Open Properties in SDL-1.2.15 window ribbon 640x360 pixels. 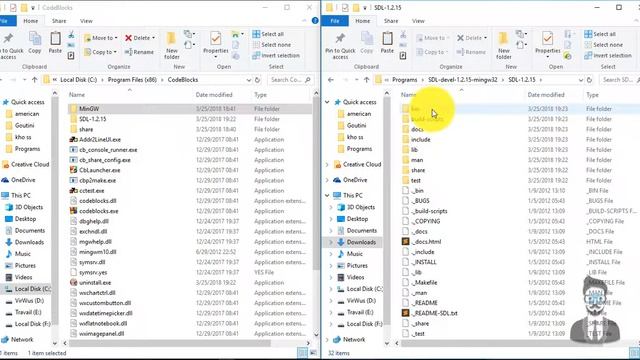tap(547, 44)
